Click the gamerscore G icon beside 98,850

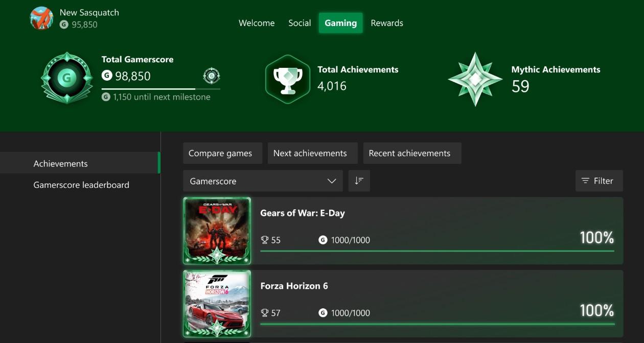107,76
